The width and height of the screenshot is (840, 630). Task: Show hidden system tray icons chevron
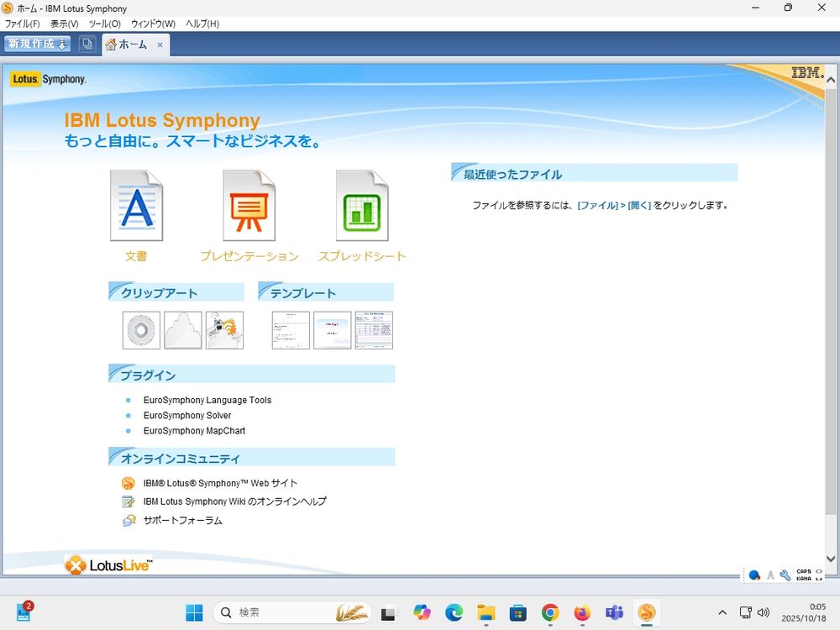click(722, 612)
